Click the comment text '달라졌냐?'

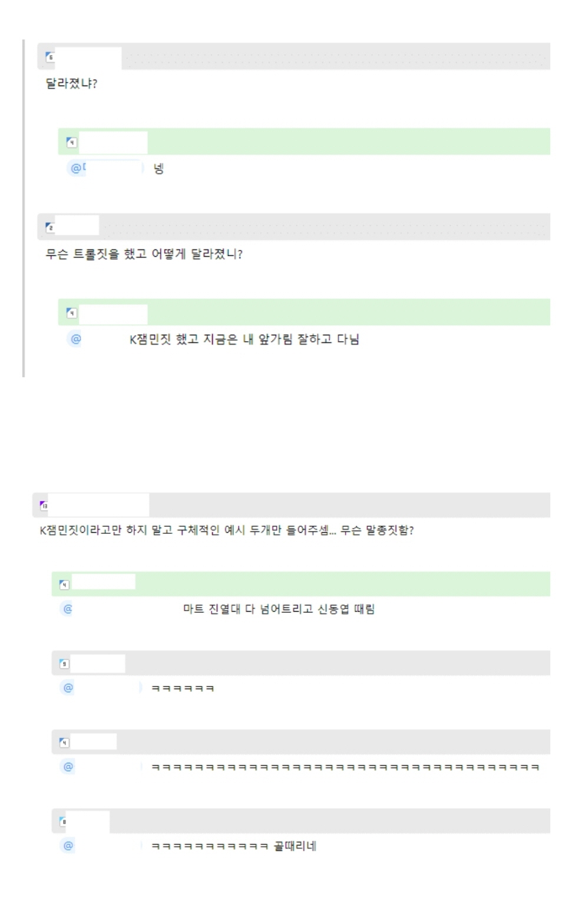click(x=71, y=84)
